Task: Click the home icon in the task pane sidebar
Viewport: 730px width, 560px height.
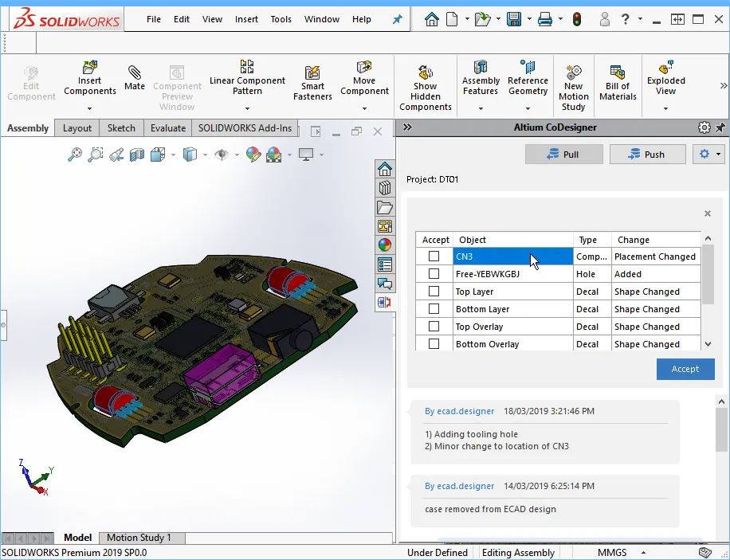Action: (385, 169)
